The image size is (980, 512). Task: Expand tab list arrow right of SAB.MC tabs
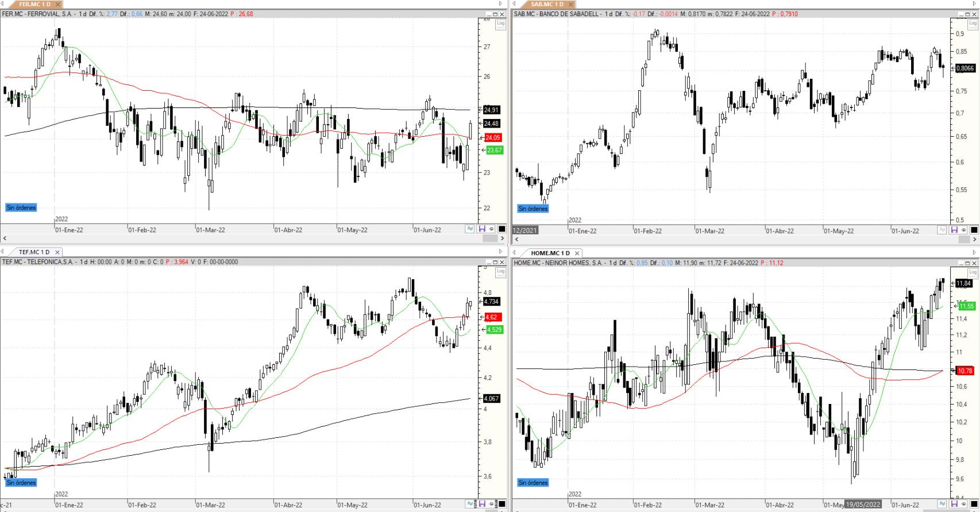pyautogui.click(x=974, y=4)
